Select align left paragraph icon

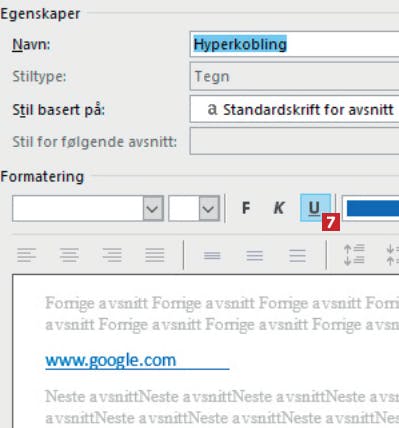[x=27, y=255]
